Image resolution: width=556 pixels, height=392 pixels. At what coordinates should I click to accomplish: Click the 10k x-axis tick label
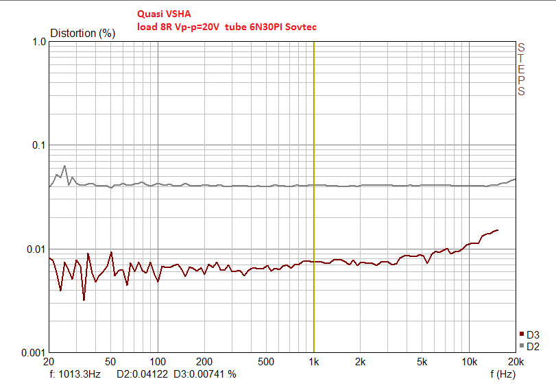tap(469, 362)
